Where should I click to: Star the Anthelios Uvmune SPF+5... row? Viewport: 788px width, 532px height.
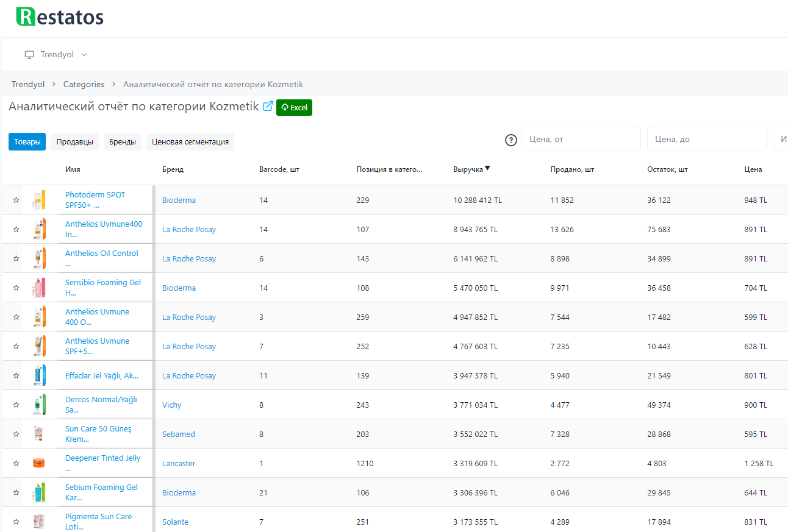[x=16, y=346]
